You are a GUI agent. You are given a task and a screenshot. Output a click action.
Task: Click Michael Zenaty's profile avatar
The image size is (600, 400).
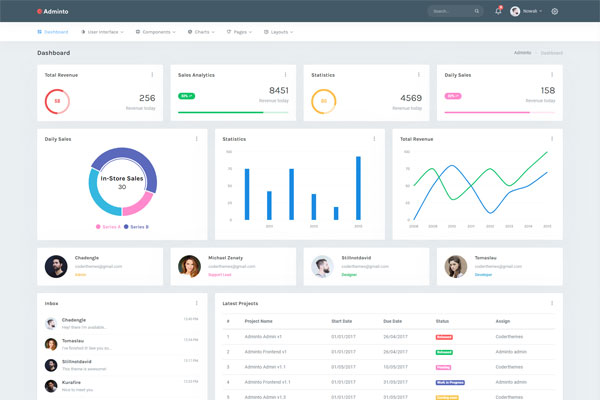pyautogui.click(x=188, y=266)
